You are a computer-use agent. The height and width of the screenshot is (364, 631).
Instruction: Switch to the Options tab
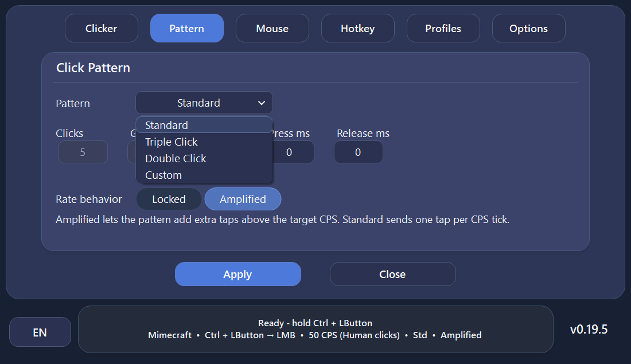tap(529, 28)
